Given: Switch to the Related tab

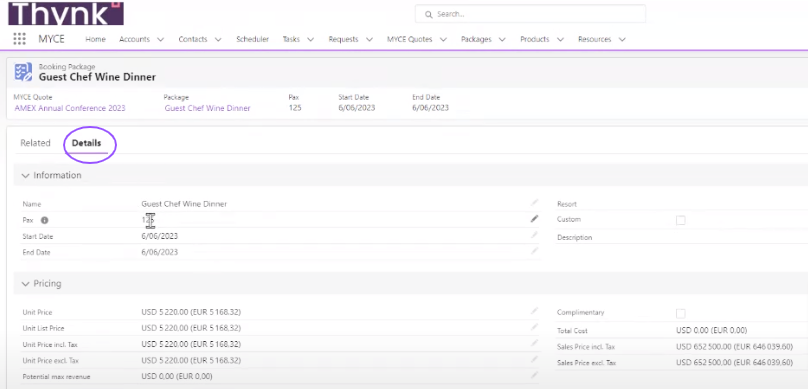Looking at the screenshot, I should click(x=35, y=143).
